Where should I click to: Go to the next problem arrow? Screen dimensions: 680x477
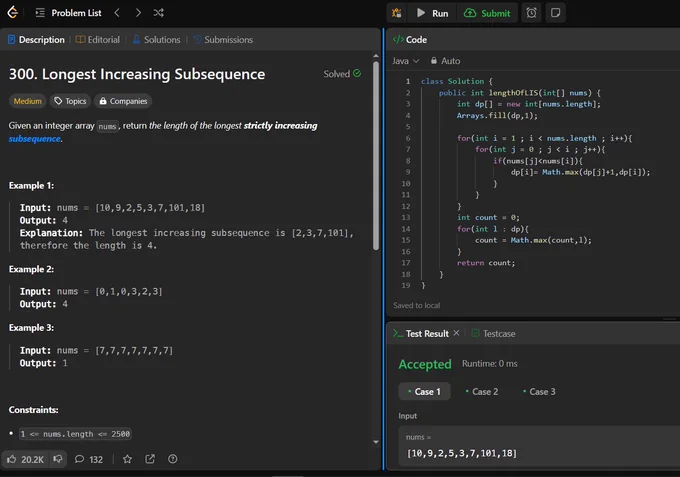pyautogui.click(x=138, y=13)
